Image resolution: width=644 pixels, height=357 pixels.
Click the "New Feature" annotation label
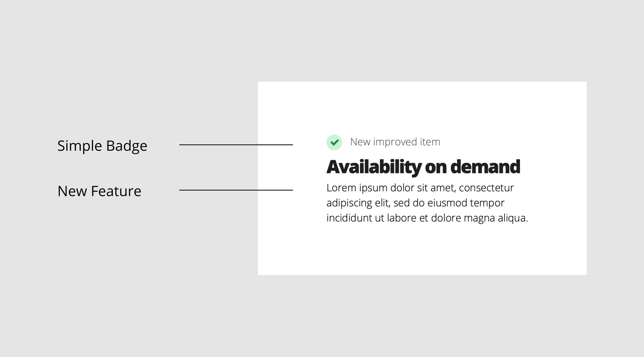click(x=99, y=191)
